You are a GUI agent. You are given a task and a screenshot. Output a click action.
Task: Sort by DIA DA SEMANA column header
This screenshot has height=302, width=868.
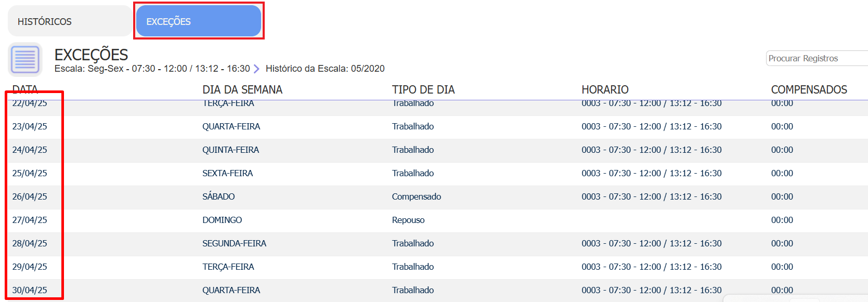tap(242, 89)
